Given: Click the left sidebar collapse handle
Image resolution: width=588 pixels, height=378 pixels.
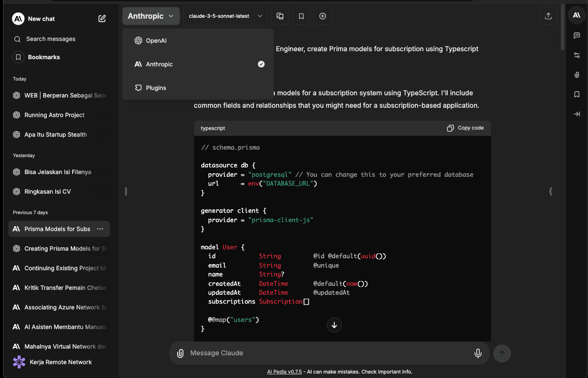Looking at the screenshot, I should click(126, 191).
